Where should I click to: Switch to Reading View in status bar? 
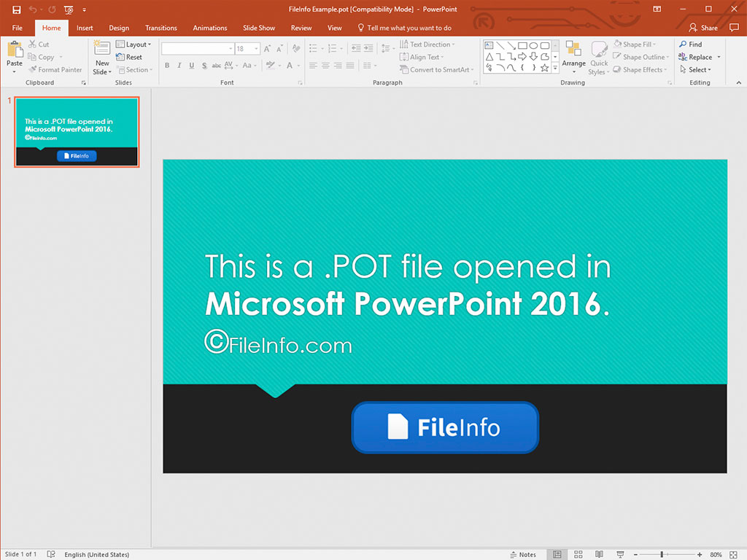[x=599, y=554]
